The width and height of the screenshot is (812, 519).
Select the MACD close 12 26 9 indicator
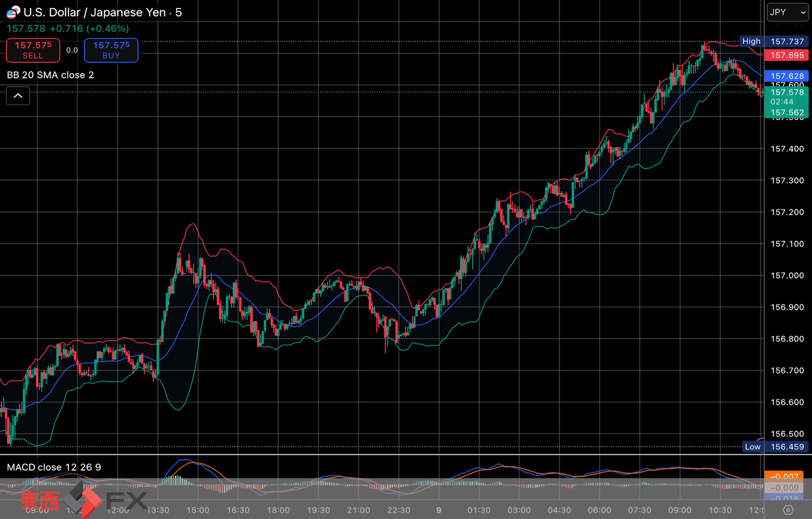coord(54,467)
